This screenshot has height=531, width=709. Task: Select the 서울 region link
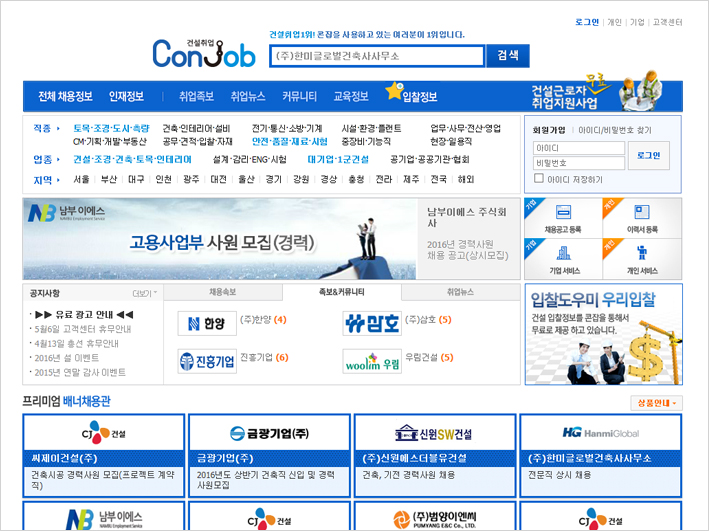point(81,180)
